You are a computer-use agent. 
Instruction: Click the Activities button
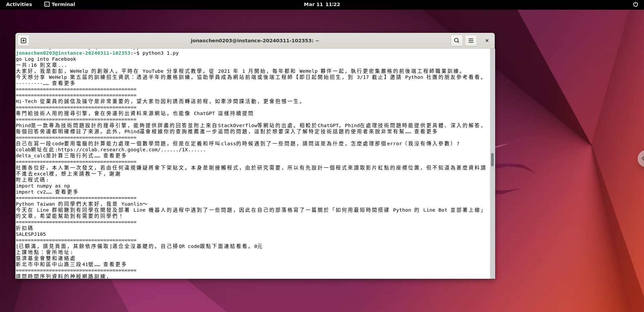(x=19, y=4)
